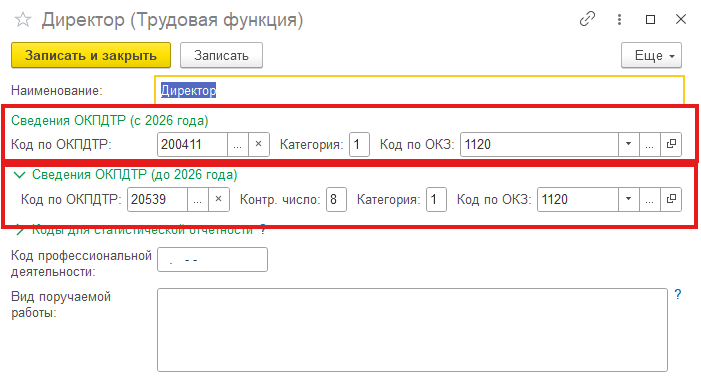Click the Записать button

(x=221, y=55)
